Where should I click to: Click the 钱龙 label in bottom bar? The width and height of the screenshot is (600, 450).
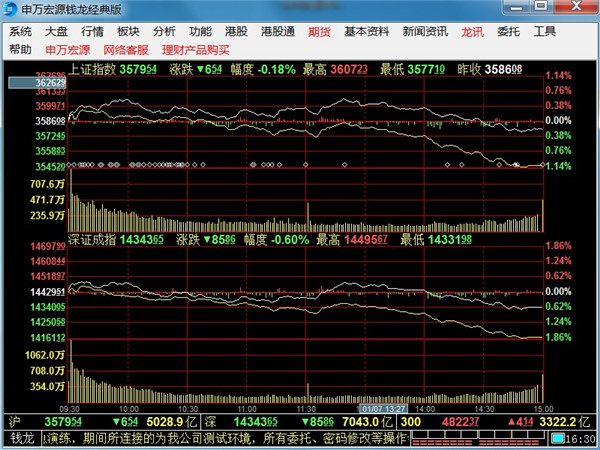pyautogui.click(x=23, y=439)
